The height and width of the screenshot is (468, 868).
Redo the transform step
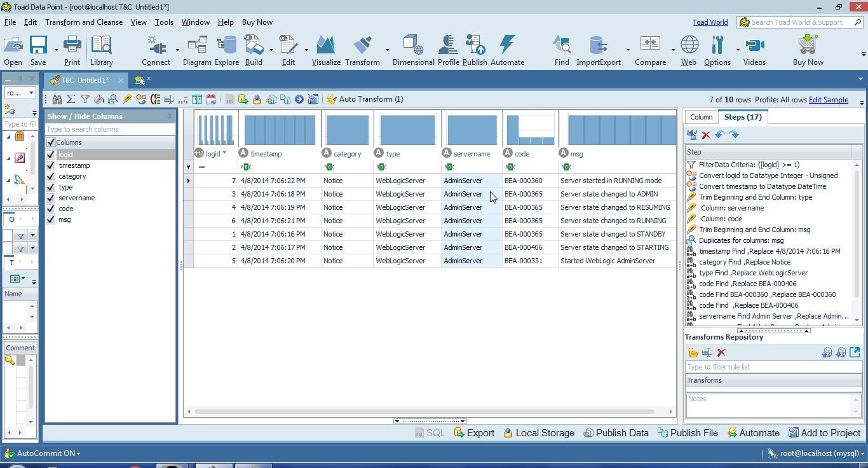(734, 135)
